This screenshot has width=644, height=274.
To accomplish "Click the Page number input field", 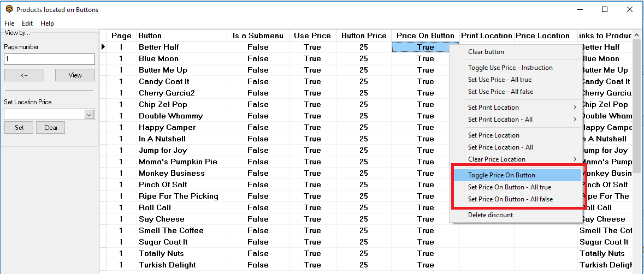I will (49, 59).
